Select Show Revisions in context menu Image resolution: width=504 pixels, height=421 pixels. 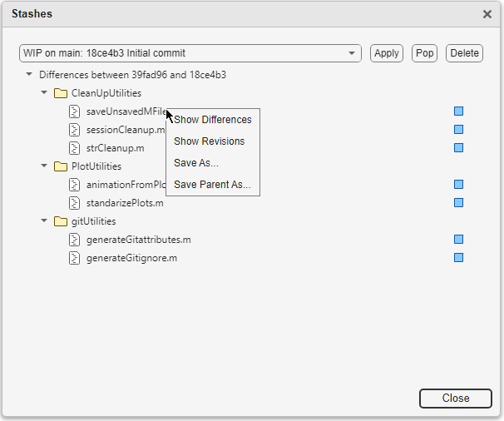click(x=209, y=141)
